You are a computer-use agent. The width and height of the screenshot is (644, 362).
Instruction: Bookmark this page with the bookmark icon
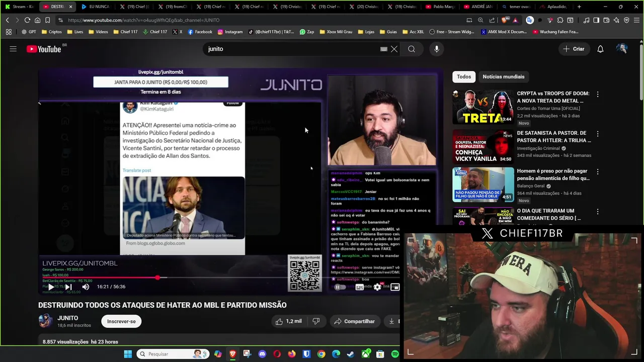point(47,20)
